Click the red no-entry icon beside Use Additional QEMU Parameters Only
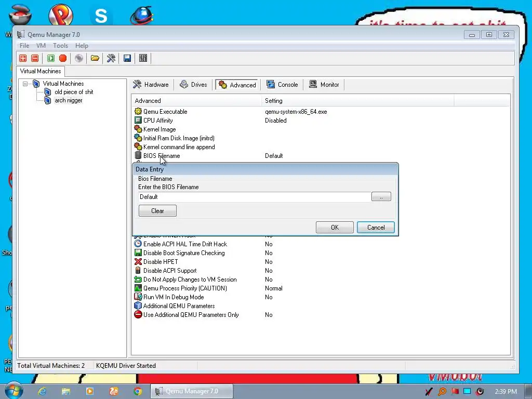 (x=138, y=314)
